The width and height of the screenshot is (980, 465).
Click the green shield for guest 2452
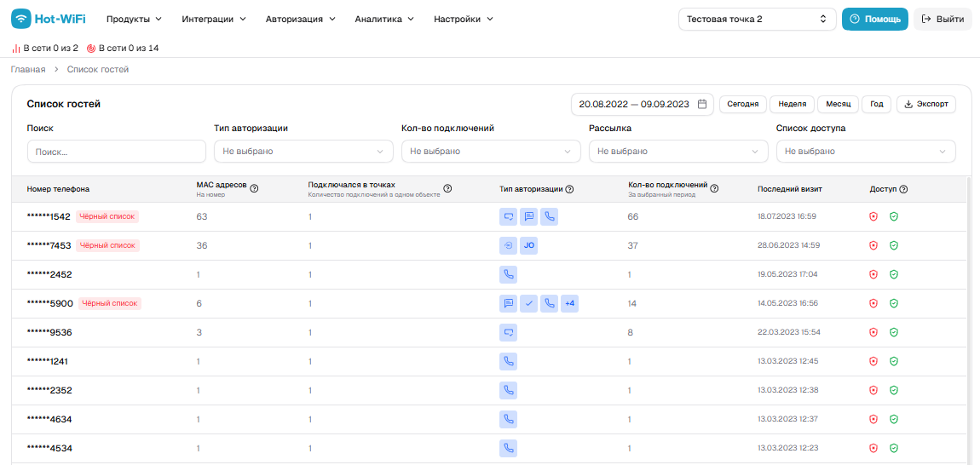click(x=894, y=274)
